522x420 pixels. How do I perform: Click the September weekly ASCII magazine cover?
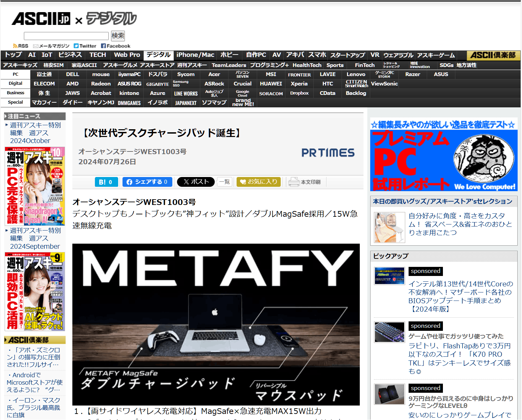35,291
